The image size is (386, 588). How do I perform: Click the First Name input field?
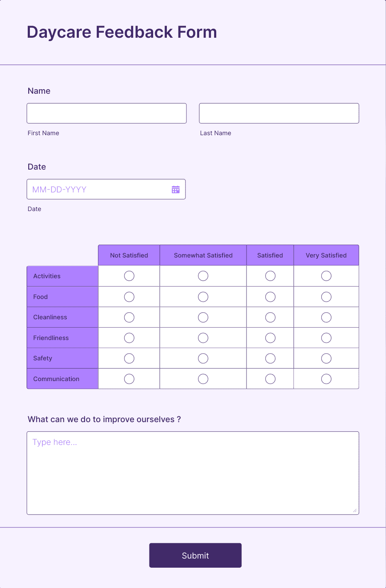tap(106, 113)
